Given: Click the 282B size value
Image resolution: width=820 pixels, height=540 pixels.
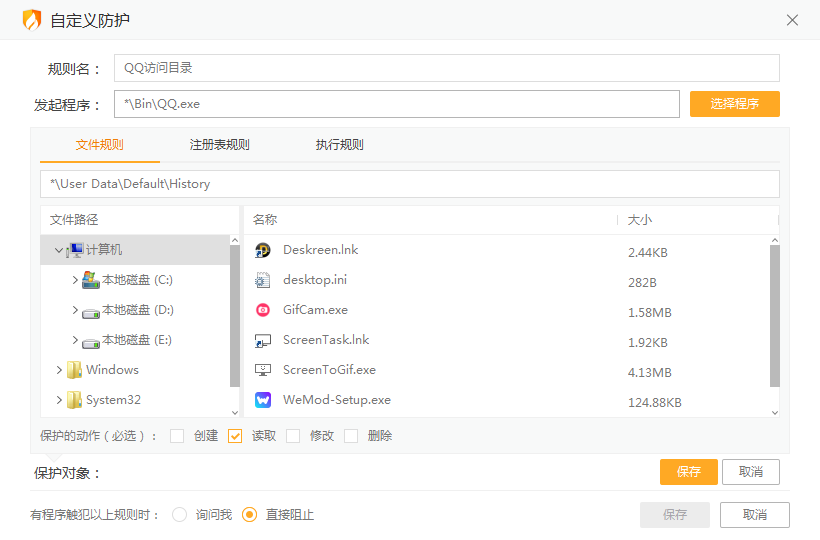Looking at the screenshot, I should pyautogui.click(x=642, y=282).
